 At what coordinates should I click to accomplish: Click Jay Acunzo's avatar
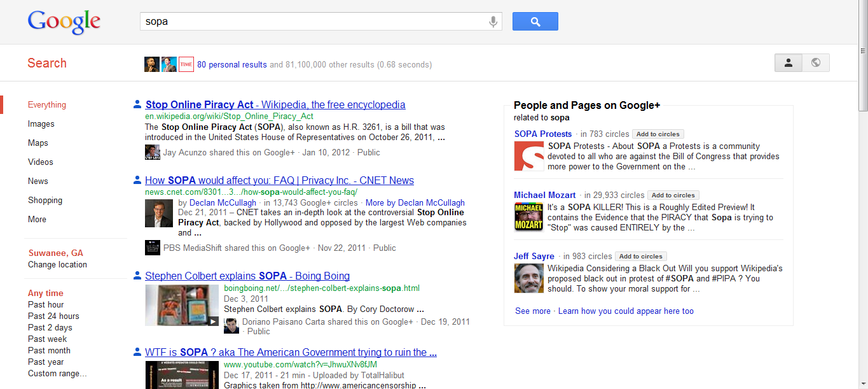[153, 152]
